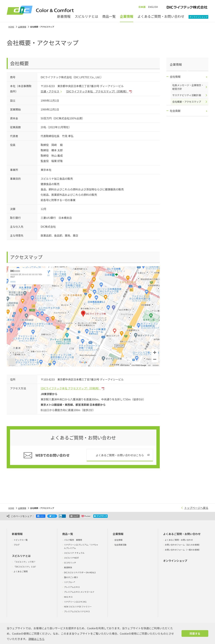The height and width of the screenshot is (644, 215).
Task: Click HOME in bottom breadcrumb
Action: click(11, 508)
